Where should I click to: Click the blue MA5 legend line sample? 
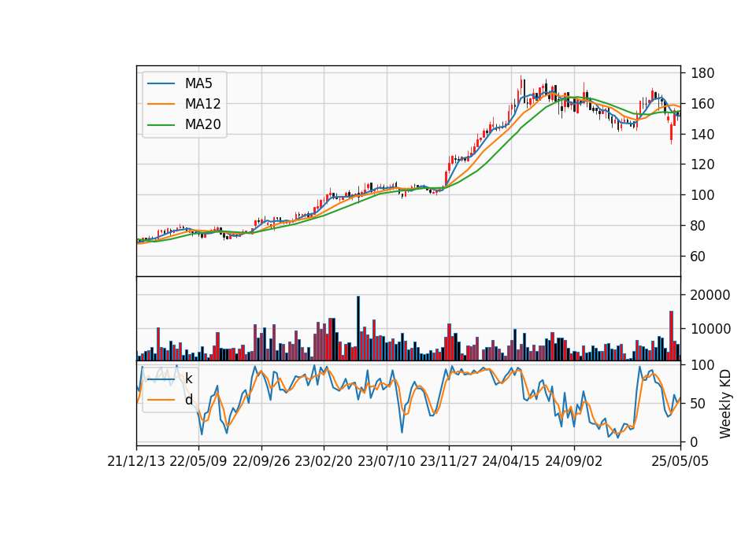pyautogui.click(x=161, y=83)
